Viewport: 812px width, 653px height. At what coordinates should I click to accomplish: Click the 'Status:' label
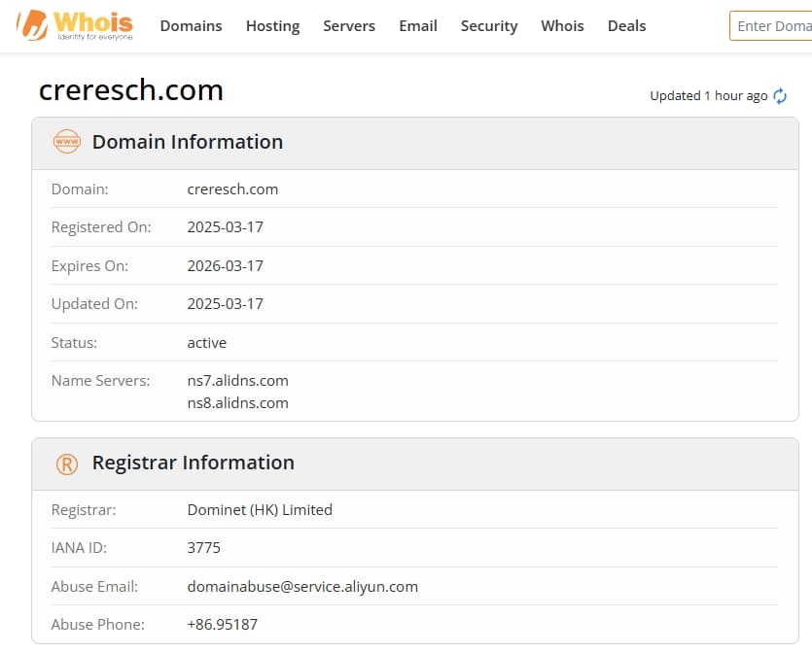[x=74, y=343]
